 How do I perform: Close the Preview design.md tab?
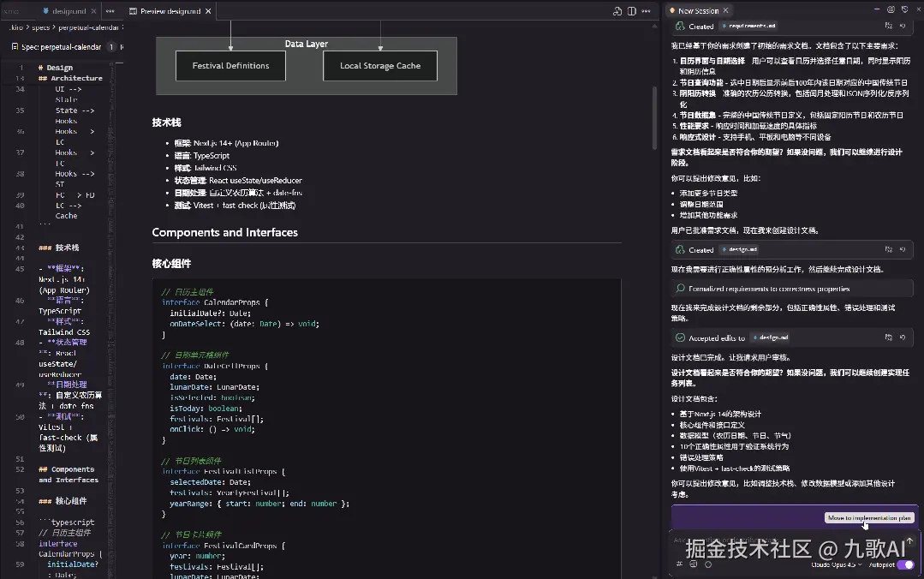(208, 11)
